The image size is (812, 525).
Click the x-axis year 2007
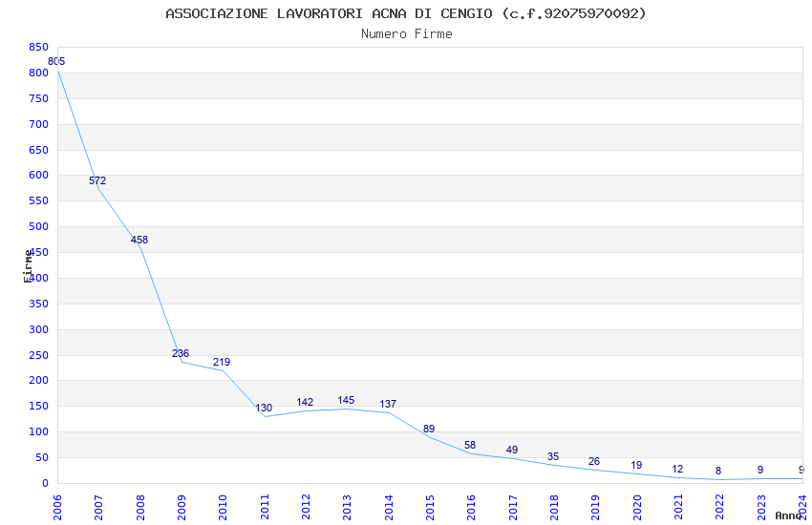pos(98,508)
